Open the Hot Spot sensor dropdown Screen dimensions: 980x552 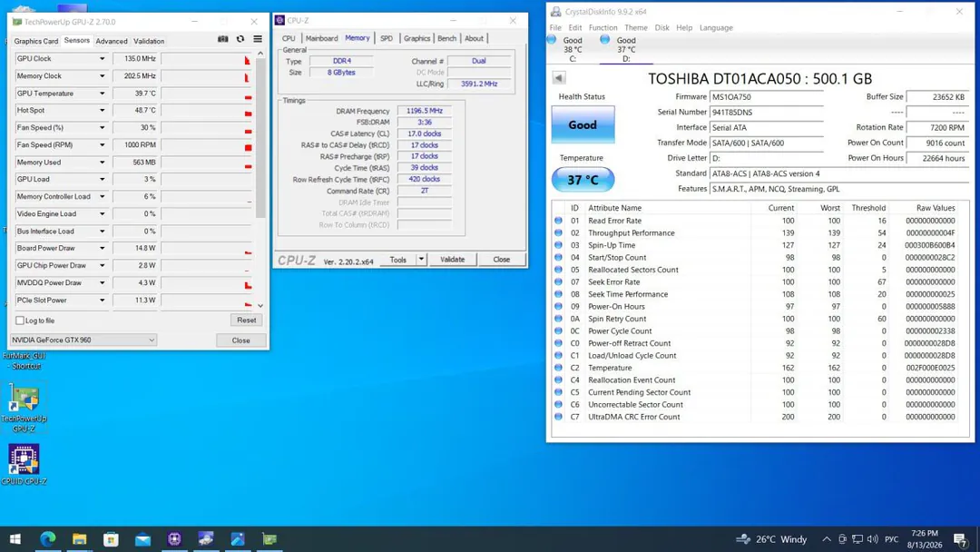(x=102, y=110)
